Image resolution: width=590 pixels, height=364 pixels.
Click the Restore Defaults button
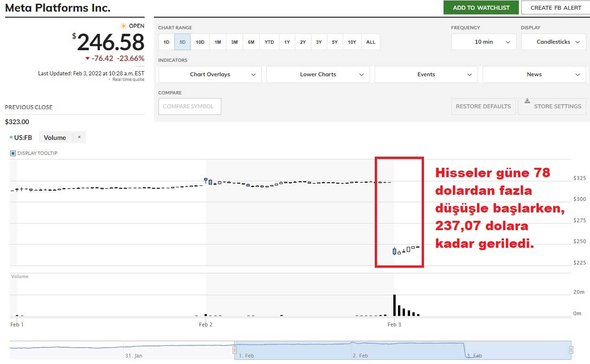pos(484,106)
